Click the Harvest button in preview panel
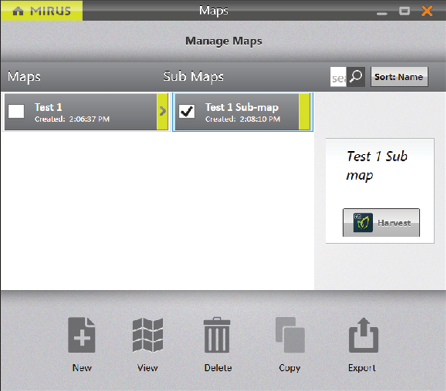Viewport: 446px width, 391px height. coord(381,223)
